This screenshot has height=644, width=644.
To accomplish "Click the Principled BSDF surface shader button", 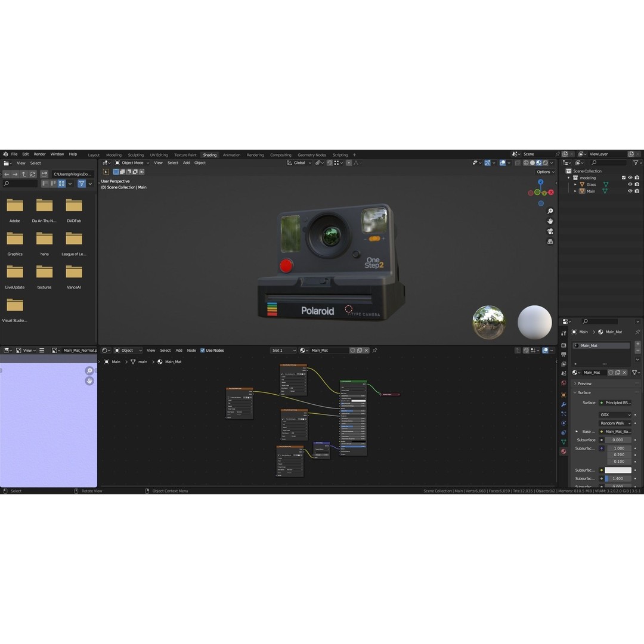I will click(615, 403).
